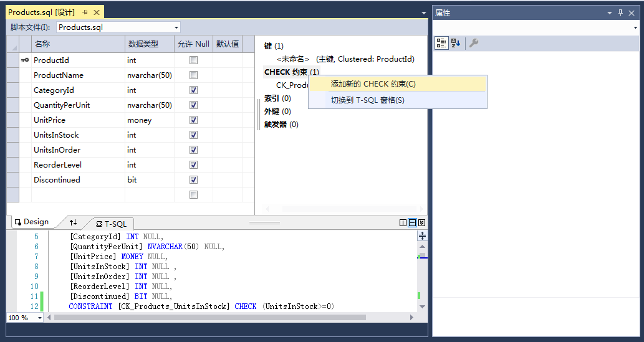644x342 pixels.
Task: Select the Keys (1) section header
Action: point(274,46)
